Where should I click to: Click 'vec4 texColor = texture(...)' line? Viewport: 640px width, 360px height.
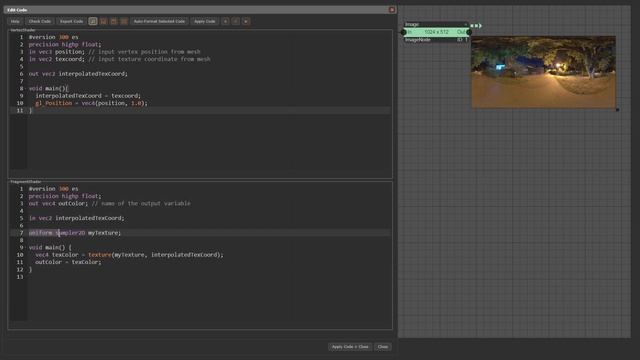[129, 255]
